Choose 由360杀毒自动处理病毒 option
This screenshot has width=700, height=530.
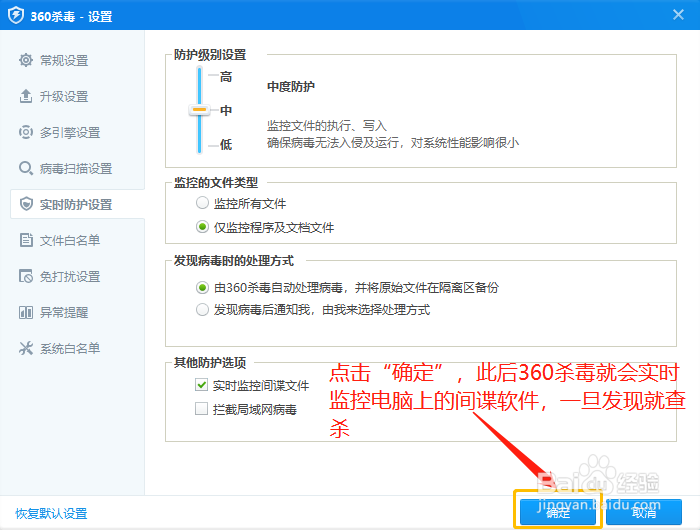(202, 288)
